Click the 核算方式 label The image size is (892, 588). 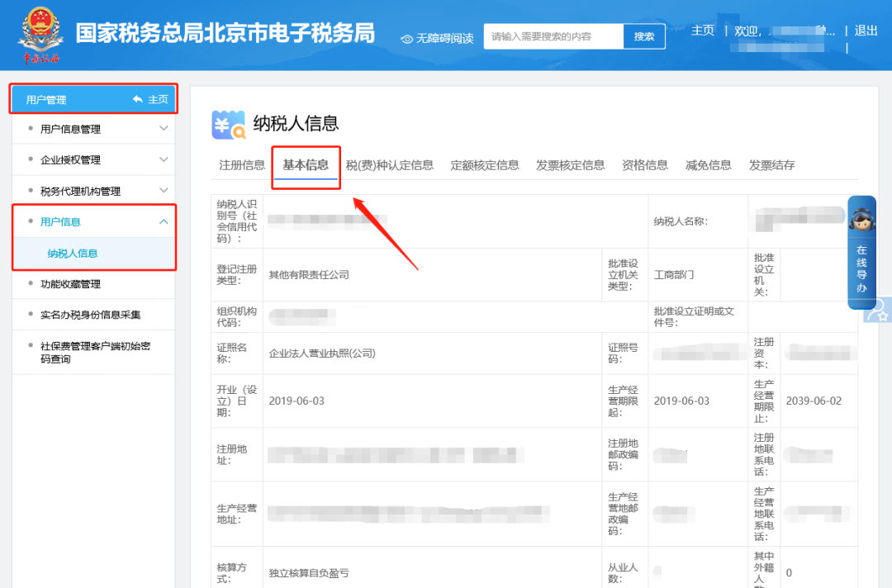tap(231, 573)
